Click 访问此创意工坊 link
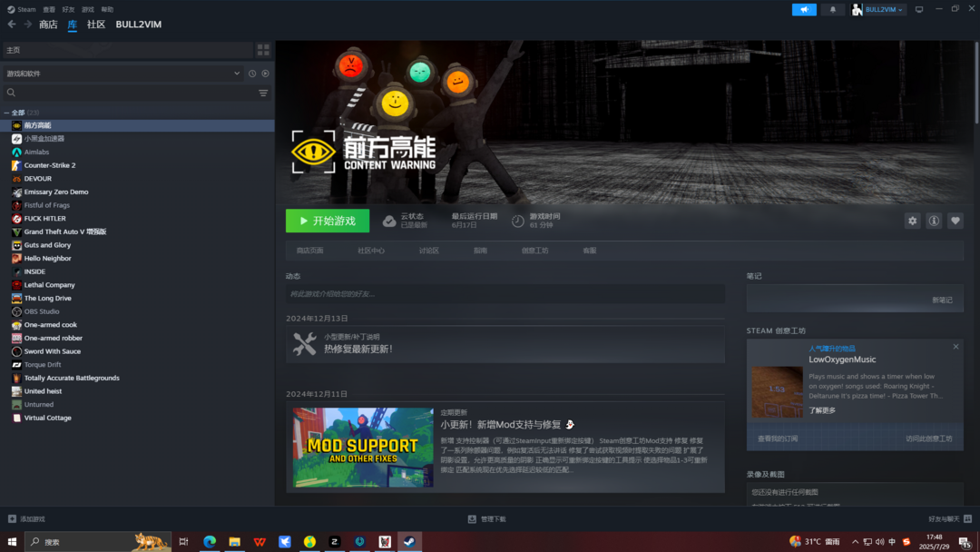This screenshot has width=980, height=552. [x=929, y=439]
